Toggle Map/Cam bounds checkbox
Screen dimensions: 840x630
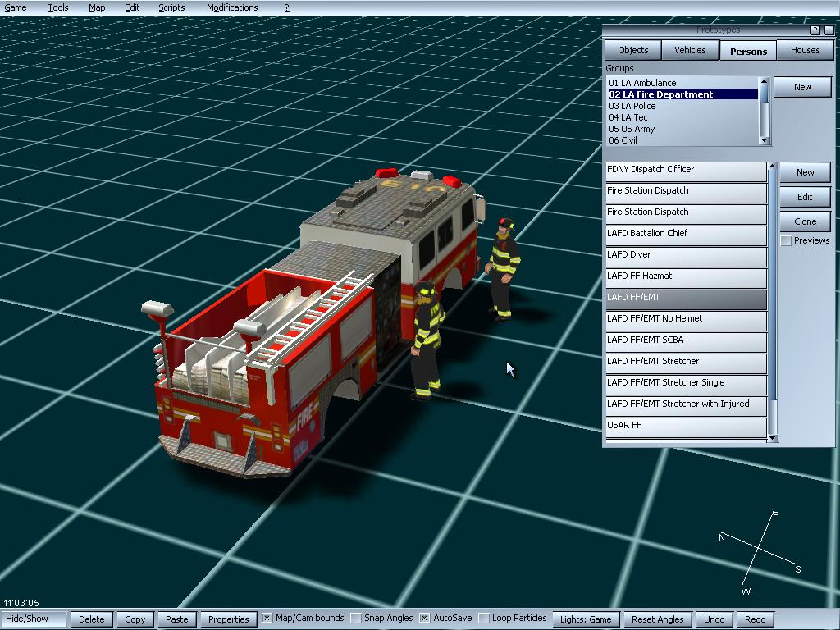tap(267, 619)
